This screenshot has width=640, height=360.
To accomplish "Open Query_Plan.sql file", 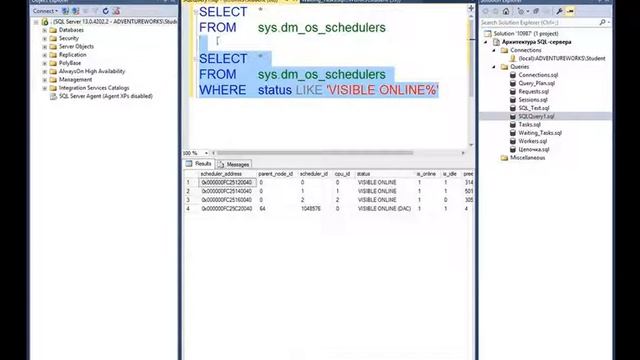I will [536, 83].
